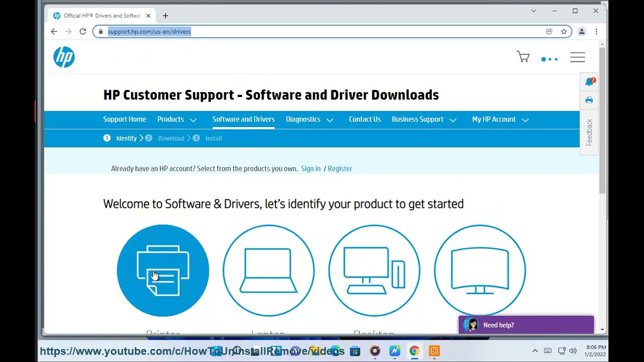Open the orange recorder app in taskbar
Image resolution: width=644 pixels, height=362 pixels.
pos(434,351)
